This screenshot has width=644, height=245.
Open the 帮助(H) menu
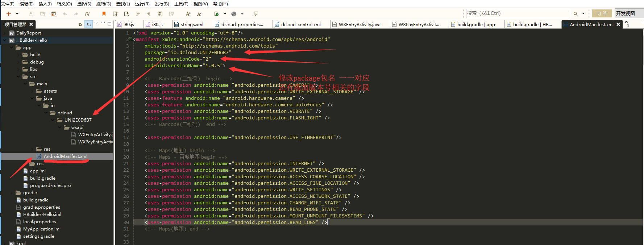[x=220, y=4]
